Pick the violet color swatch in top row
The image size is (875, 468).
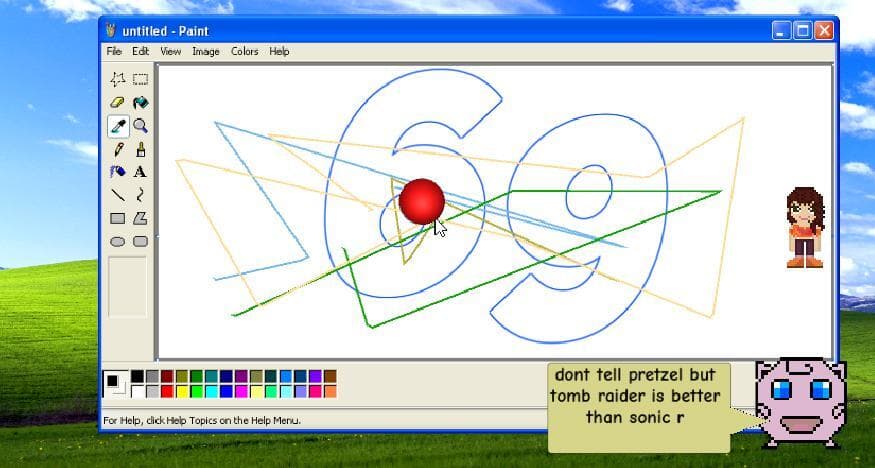[x=315, y=377]
